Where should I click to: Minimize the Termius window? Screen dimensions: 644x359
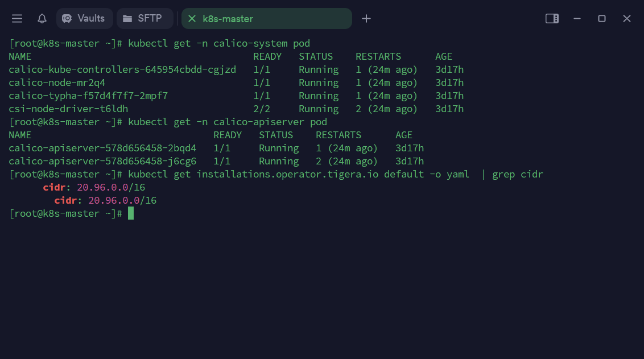click(x=577, y=19)
